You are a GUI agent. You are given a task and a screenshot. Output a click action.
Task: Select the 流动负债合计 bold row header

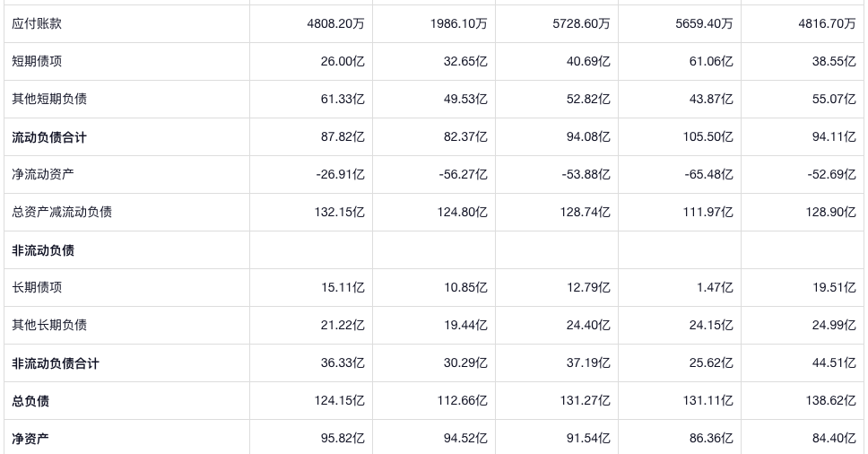pos(49,137)
